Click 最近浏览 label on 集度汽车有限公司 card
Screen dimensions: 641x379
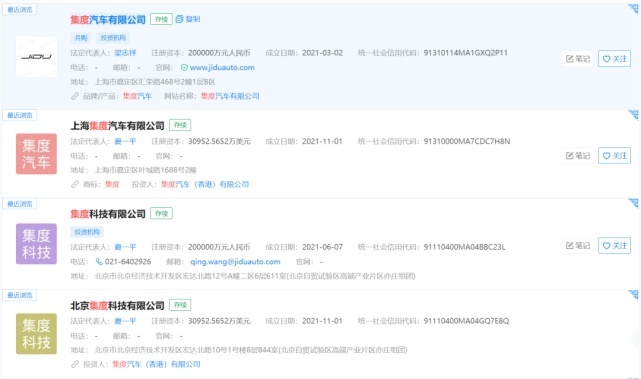[20, 9]
